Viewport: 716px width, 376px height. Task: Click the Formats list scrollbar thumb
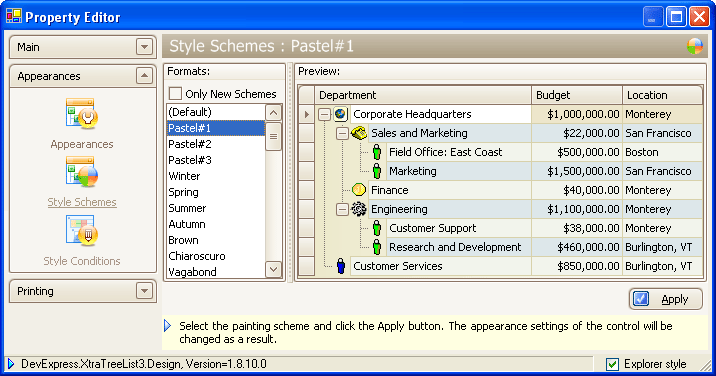click(x=273, y=136)
